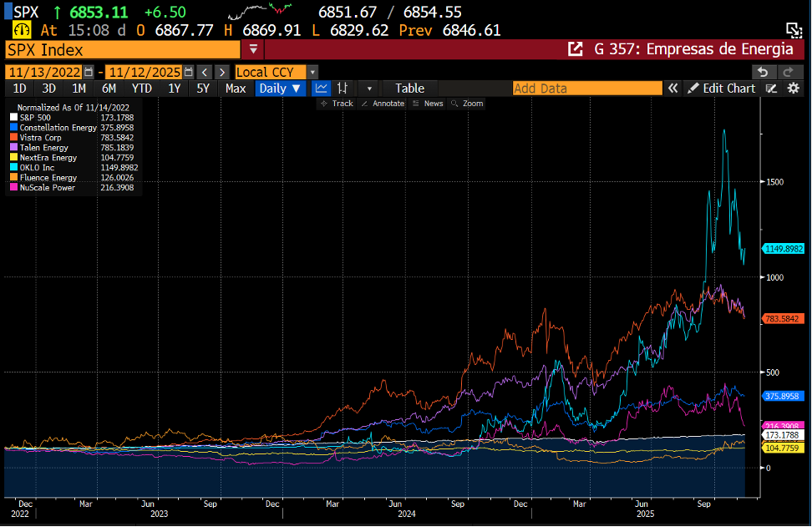Click the yellow gauge icon beside At 15:08
812x527 pixels.
coord(22,30)
